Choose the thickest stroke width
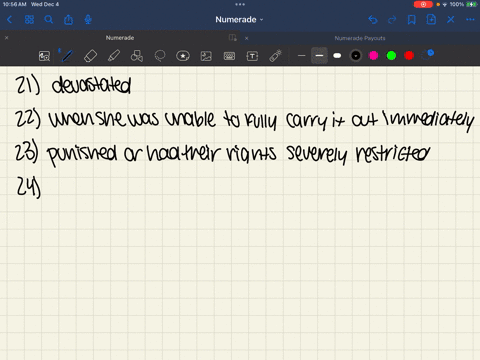 pyautogui.click(x=337, y=56)
